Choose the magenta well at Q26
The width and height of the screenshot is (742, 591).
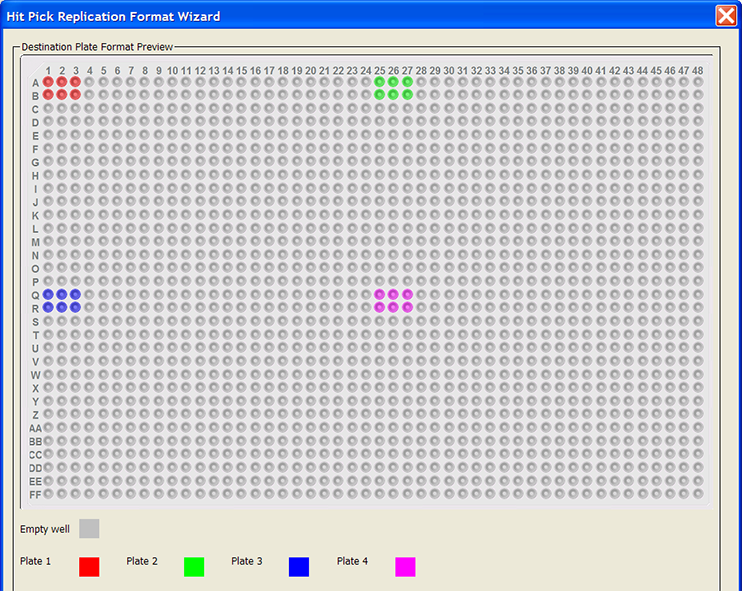pyautogui.click(x=393, y=294)
